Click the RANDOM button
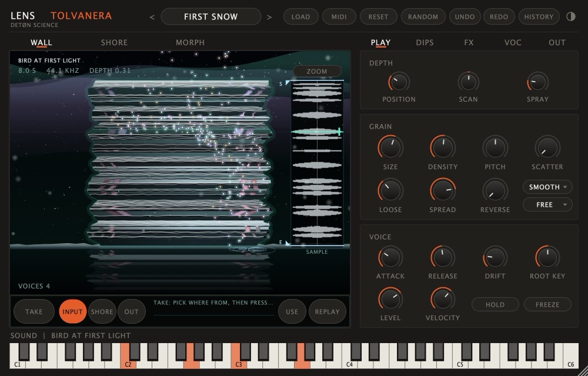588x376 pixels. click(x=423, y=17)
